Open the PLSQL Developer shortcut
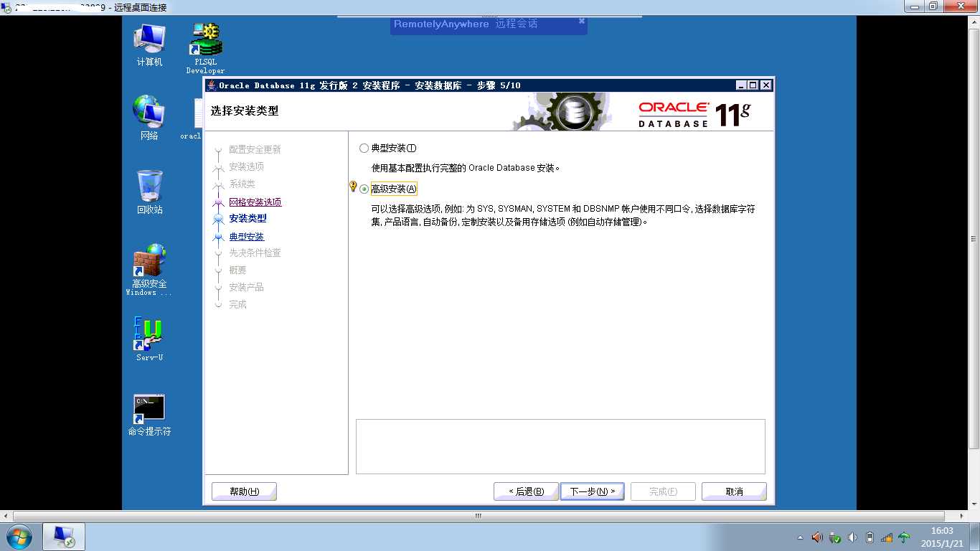This screenshot has width=980, height=551. 205,47
